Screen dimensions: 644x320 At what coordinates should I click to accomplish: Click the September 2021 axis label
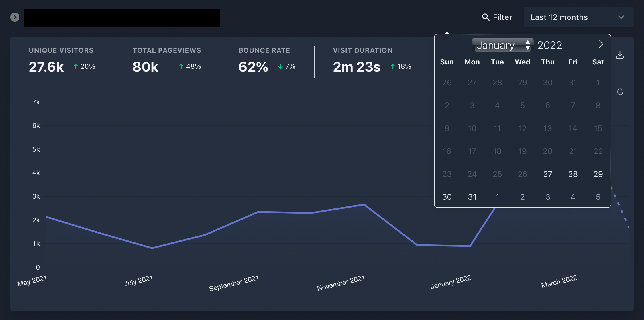[x=234, y=283]
